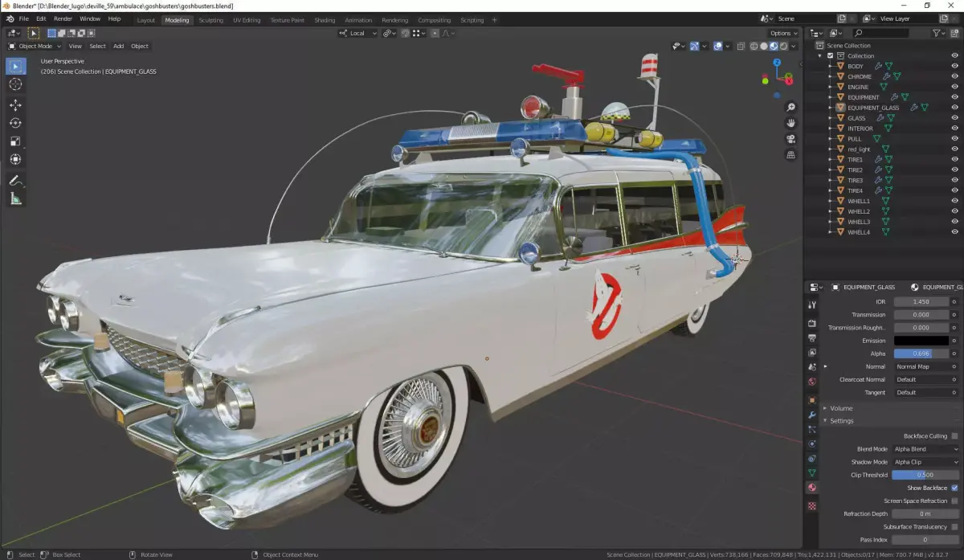The width and height of the screenshot is (964, 560).
Task: Hide the INTERIOR object with eye icon
Action: [x=954, y=129]
